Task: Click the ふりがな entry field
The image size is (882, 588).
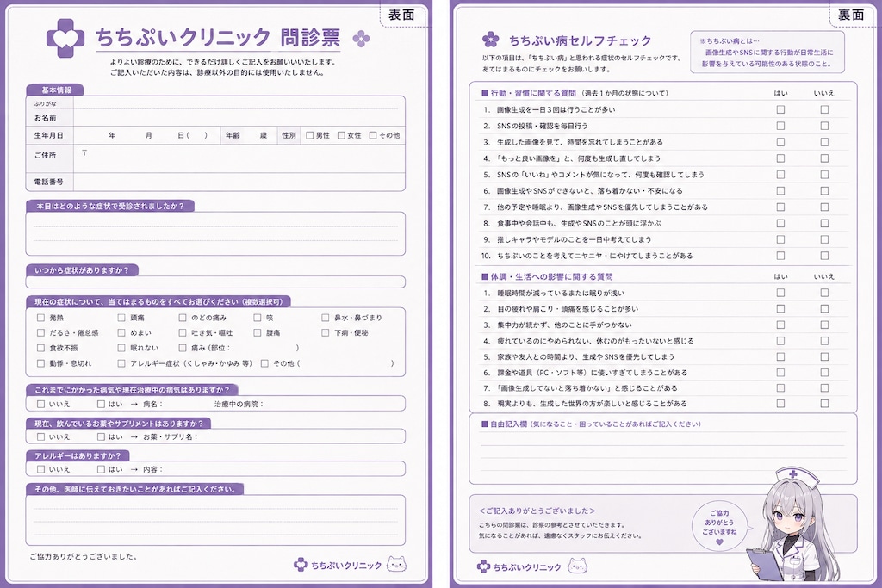Action: 239,103
